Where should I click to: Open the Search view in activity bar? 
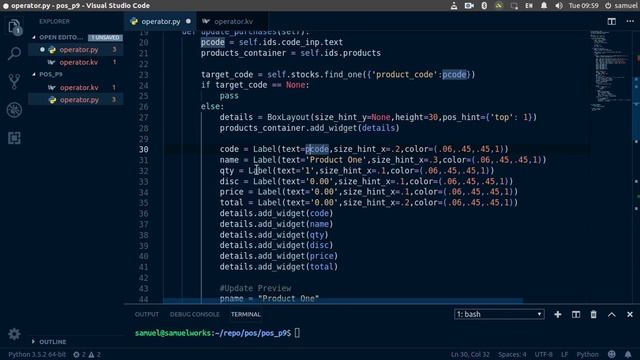14,53
